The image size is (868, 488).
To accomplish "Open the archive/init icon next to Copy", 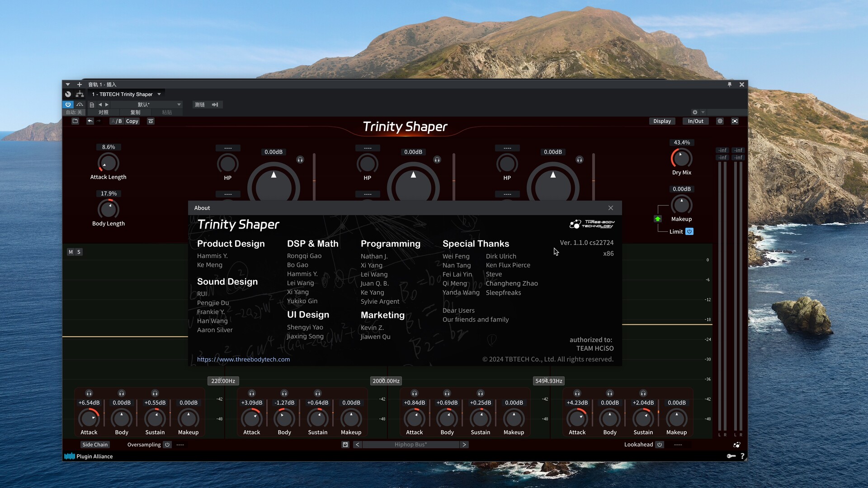I will 151,121.
